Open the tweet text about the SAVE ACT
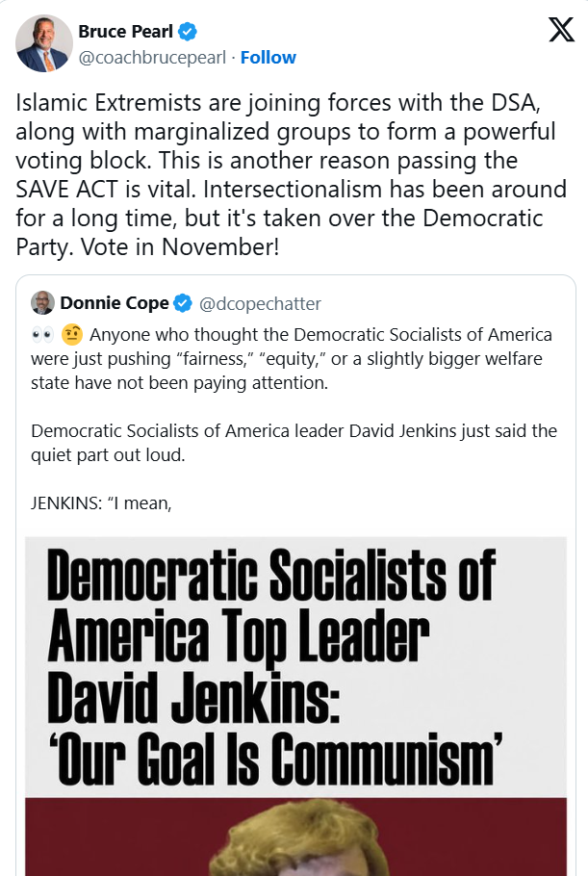The width and height of the screenshot is (588, 876). pyautogui.click(x=291, y=174)
